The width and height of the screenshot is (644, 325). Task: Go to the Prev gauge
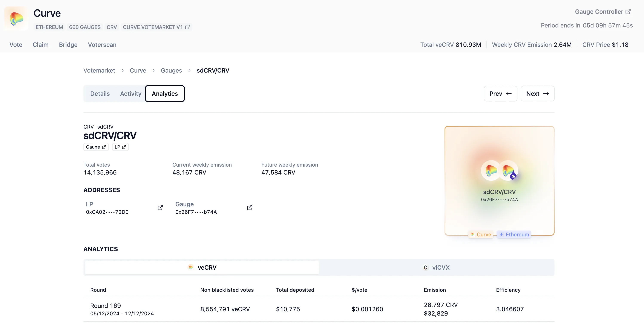tap(500, 94)
